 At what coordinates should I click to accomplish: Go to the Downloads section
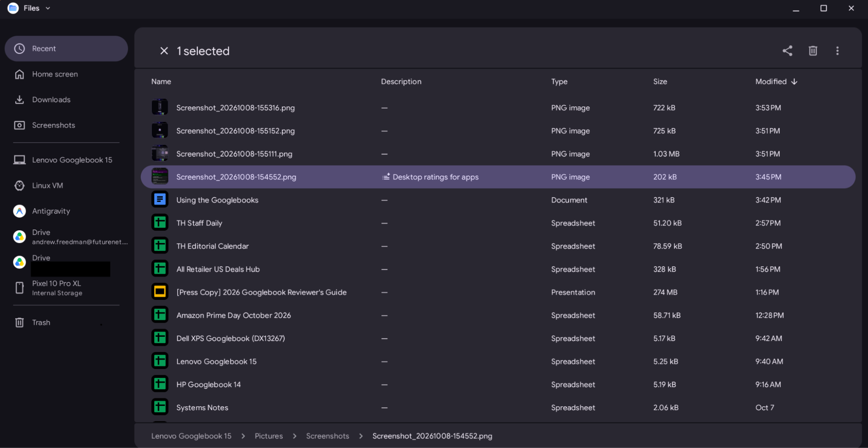click(x=66, y=100)
